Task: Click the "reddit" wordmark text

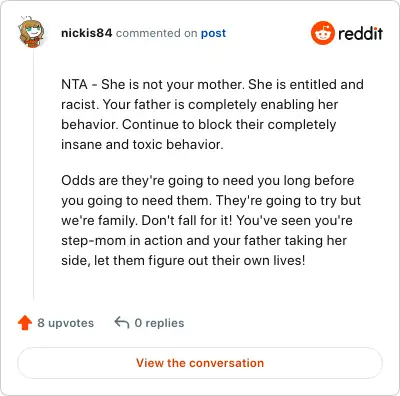Action: 360,33
